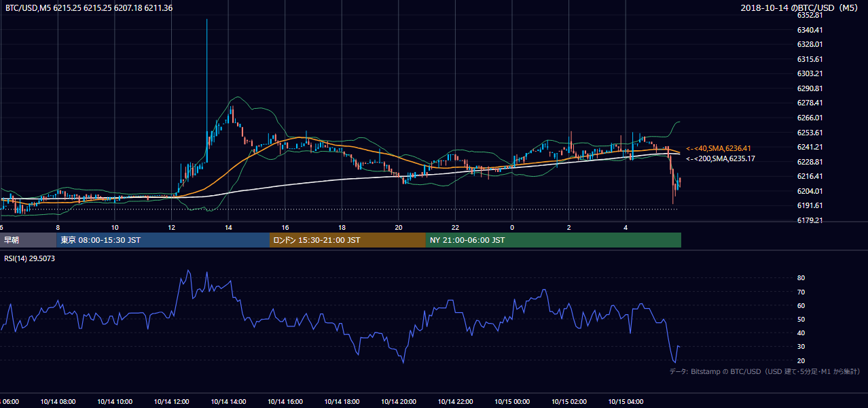
Task: Select the ロンドン 15:30-21:00 JST session bar
Action: tap(348, 240)
